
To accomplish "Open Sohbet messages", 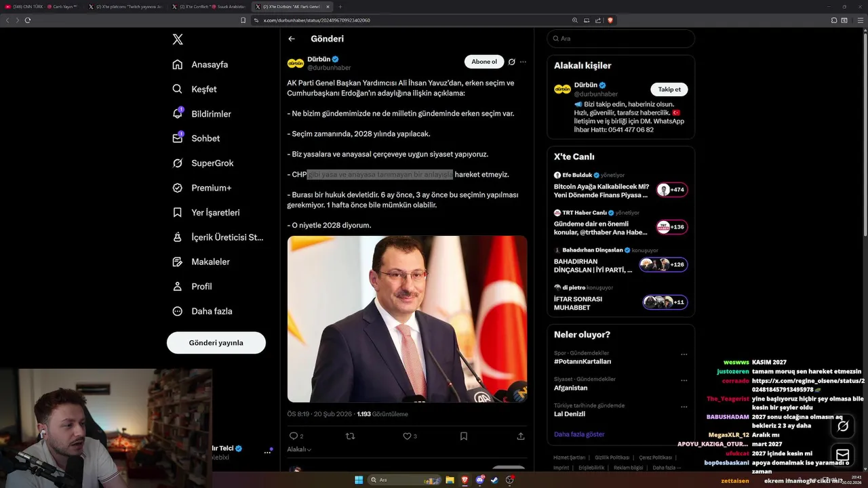I will tap(196, 138).
